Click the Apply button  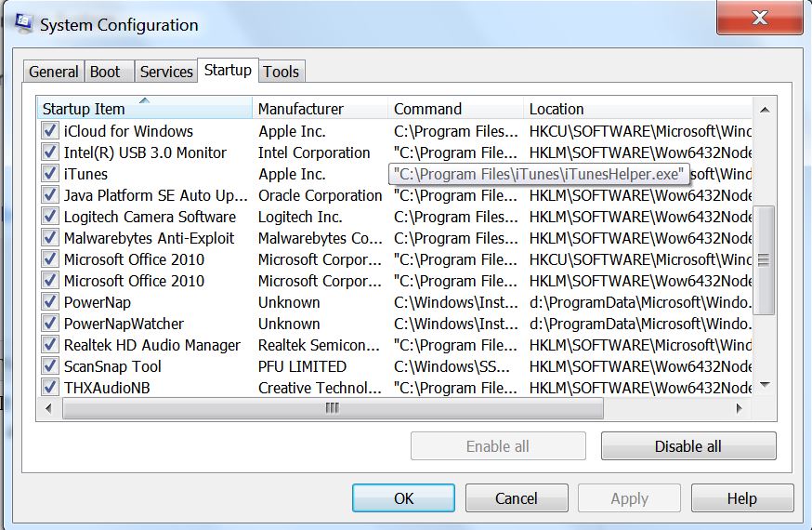coord(629,498)
